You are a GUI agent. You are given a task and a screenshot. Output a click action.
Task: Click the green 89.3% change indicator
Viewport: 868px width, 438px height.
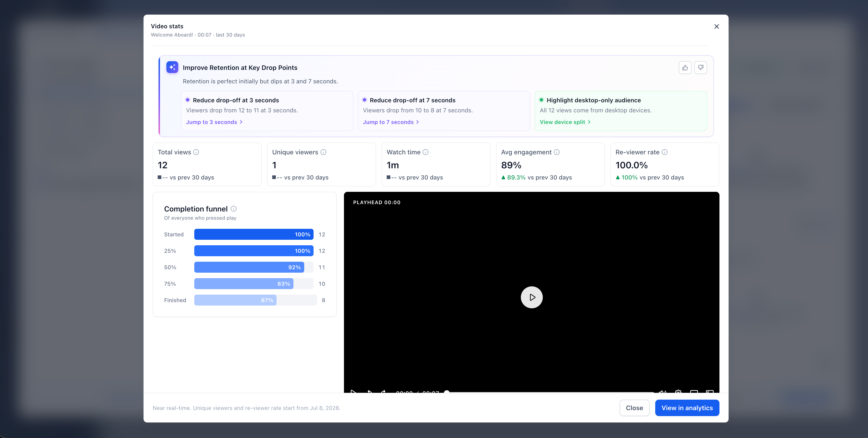[513, 177]
